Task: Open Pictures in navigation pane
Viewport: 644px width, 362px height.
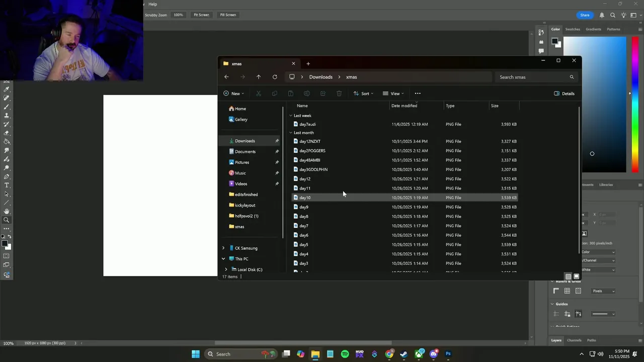Action: tap(242, 162)
